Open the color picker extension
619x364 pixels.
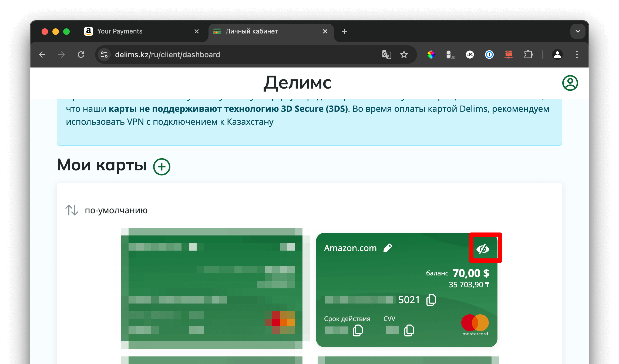[x=431, y=55]
